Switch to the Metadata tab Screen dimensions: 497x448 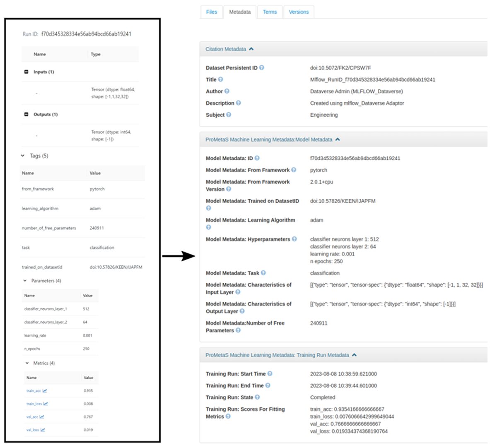pos(240,12)
